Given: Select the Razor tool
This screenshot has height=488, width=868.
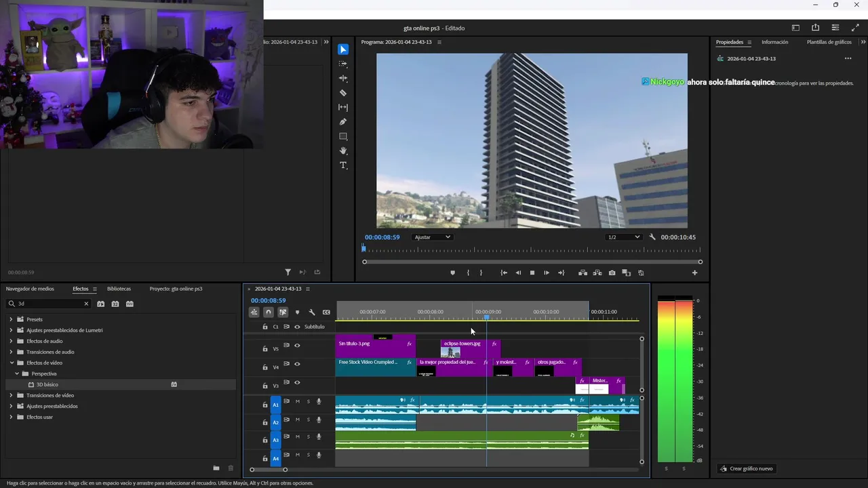Looking at the screenshot, I should tap(343, 93).
